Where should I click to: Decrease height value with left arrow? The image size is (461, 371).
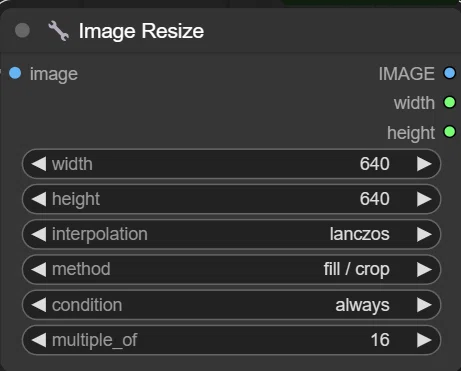click(39, 199)
